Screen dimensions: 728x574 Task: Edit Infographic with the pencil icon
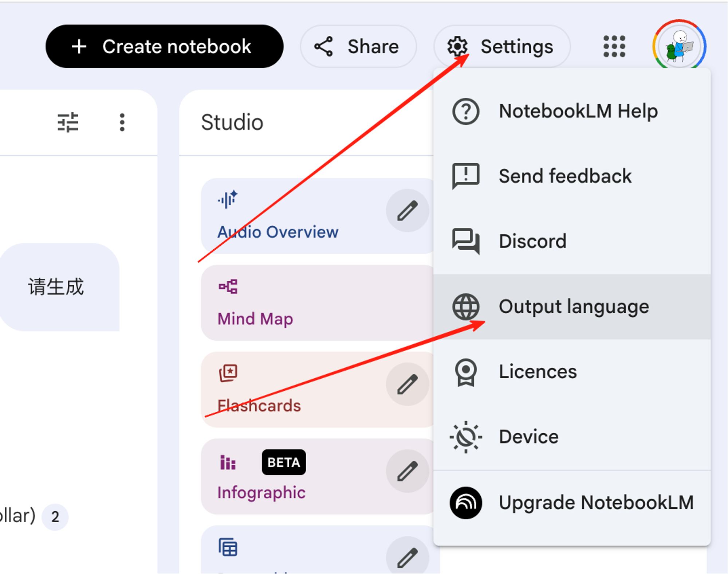point(407,471)
